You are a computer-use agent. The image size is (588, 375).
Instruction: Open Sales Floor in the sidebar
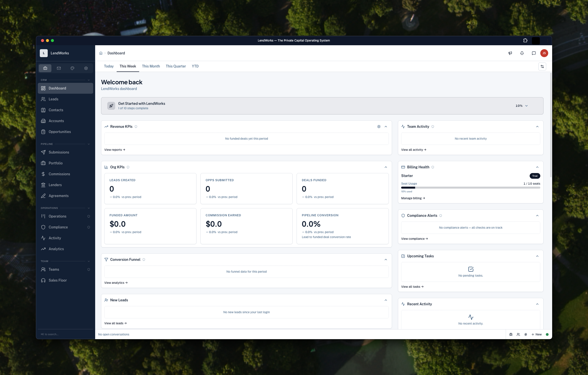[x=65, y=280]
